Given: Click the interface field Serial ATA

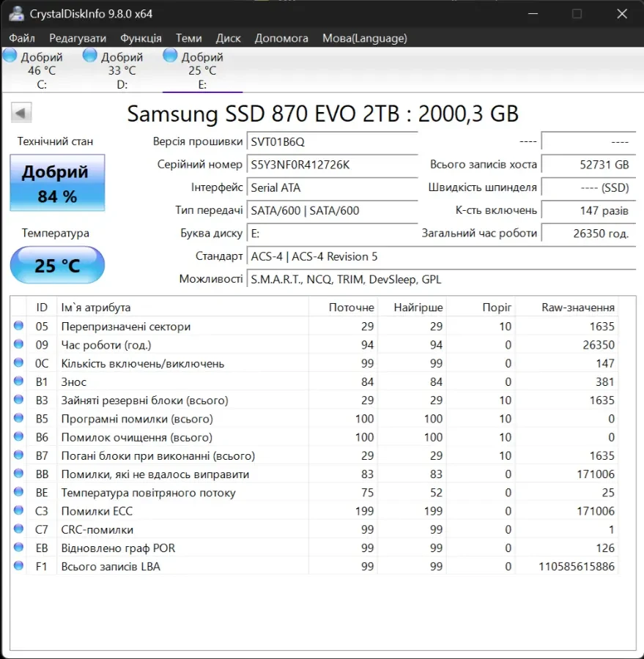Looking at the screenshot, I should 332,187.
